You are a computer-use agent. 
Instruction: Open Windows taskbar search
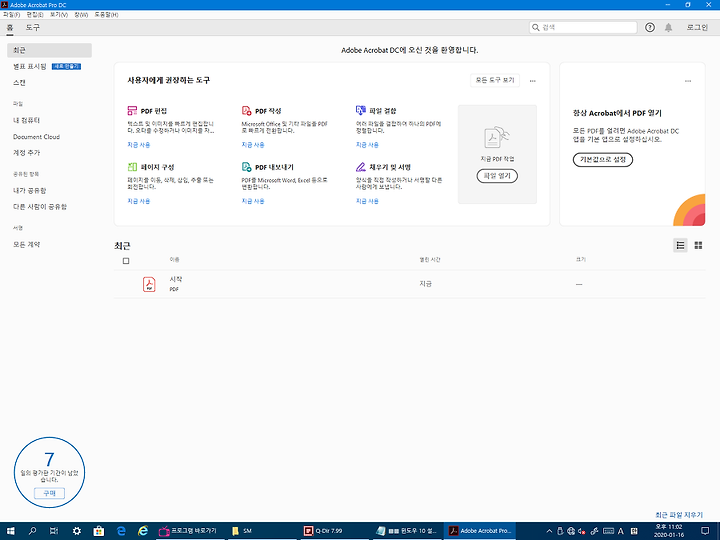(x=32, y=531)
